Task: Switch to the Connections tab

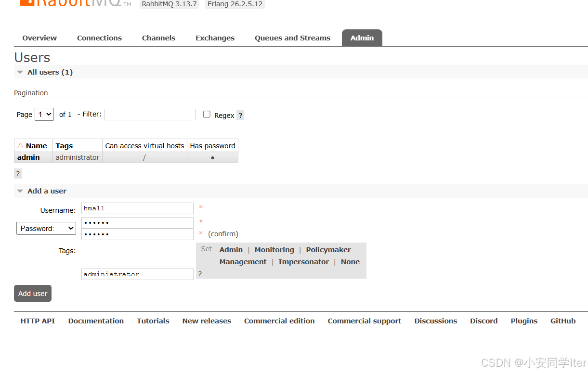Action: 99,38
